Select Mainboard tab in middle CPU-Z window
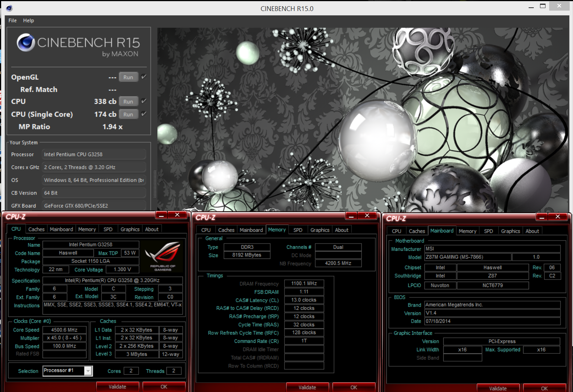573x392 pixels. point(251,230)
